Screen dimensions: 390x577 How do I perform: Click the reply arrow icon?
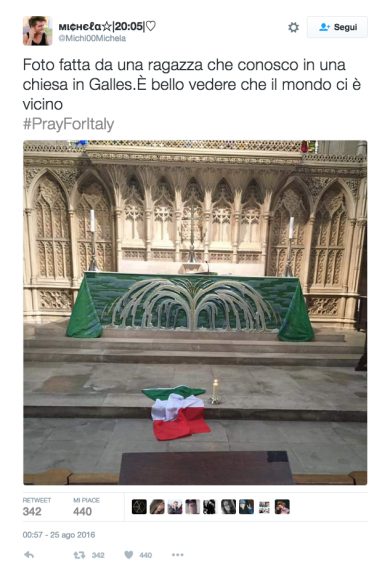[29, 555]
